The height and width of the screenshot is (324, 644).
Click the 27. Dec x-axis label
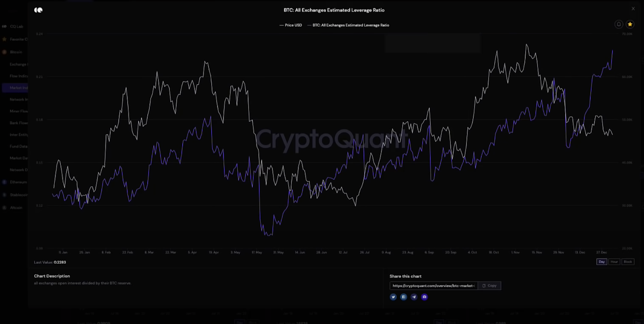[601, 252]
